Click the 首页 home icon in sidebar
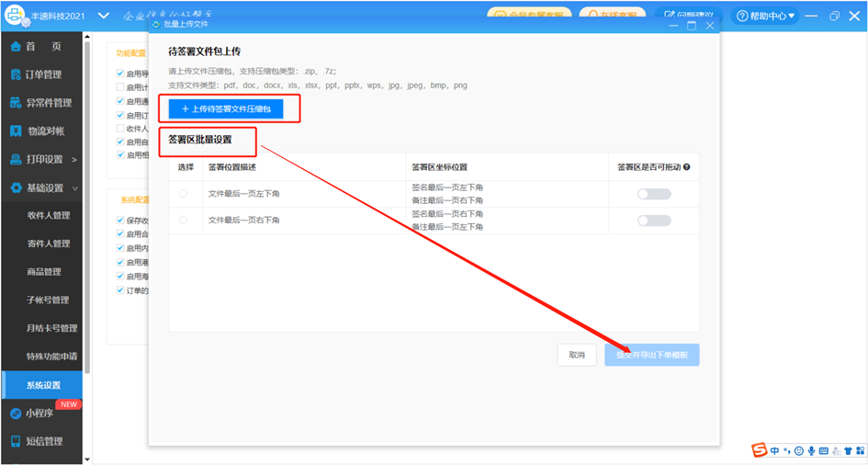 [x=16, y=47]
